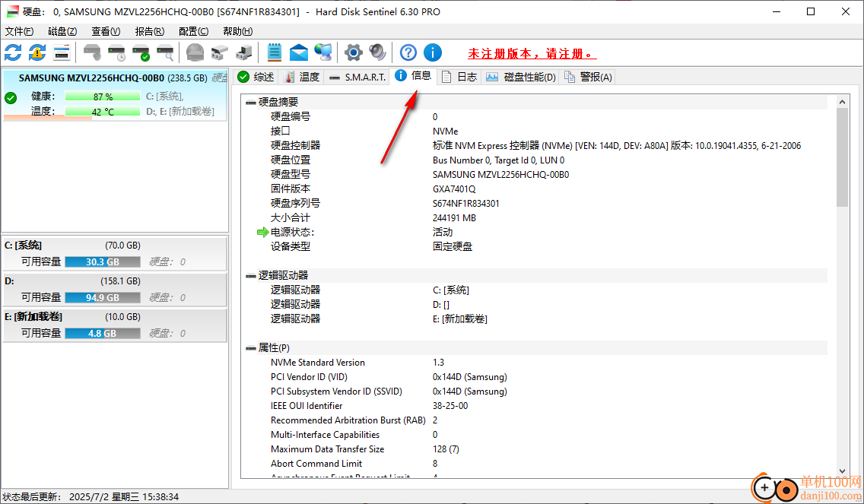Viewport: 864px width, 504px height.
Task: Open the 查看(V) menu
Action: coord(106,31)
